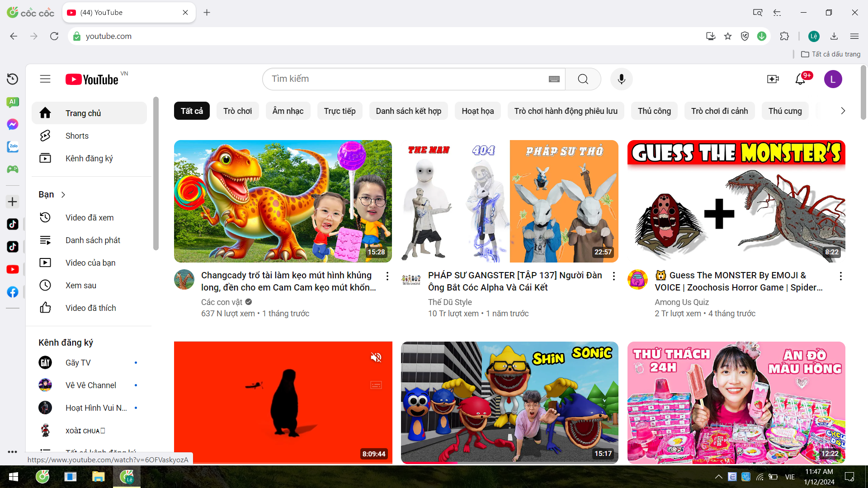
Task: Open YouTube notifications bell
Action: [800, 79]
